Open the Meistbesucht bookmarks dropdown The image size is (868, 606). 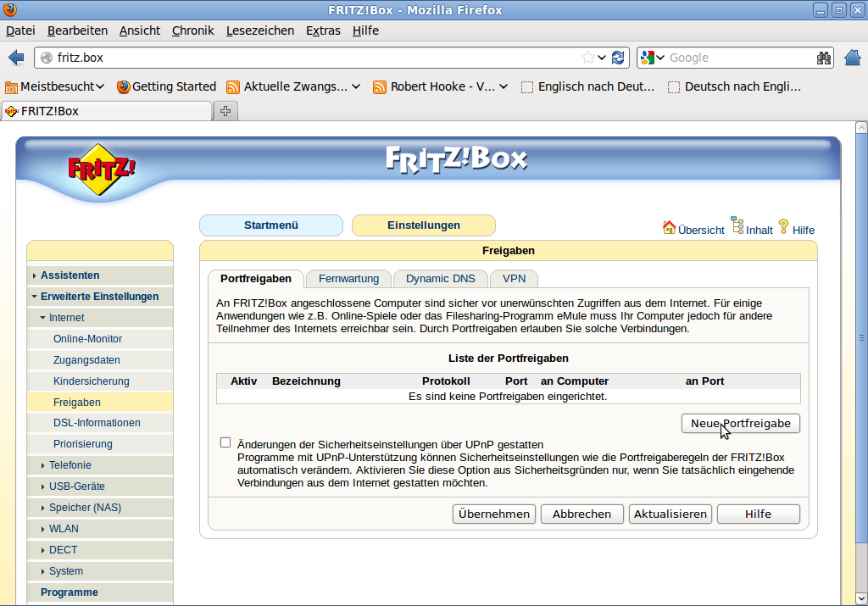click(55, 86)
